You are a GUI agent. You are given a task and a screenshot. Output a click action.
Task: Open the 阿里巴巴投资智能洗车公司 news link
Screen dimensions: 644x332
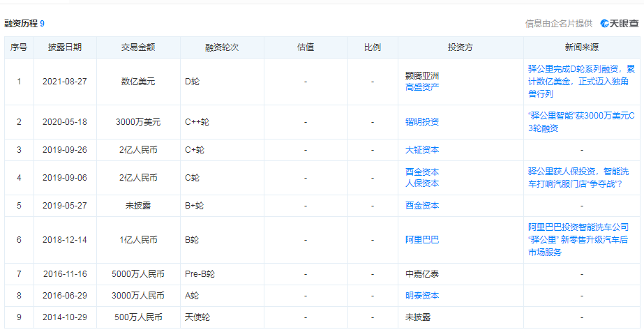point(581,239)
